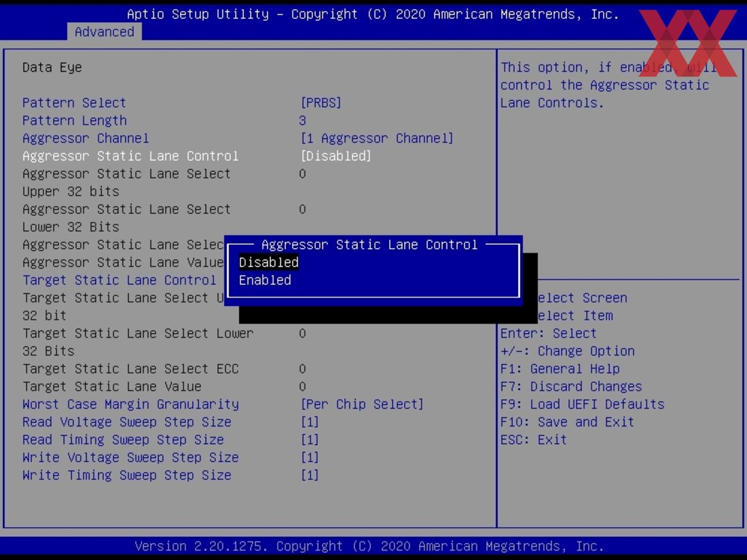
Task: Open the [1 Aggressor Channel] dropdown value
Action: [377, 138]
